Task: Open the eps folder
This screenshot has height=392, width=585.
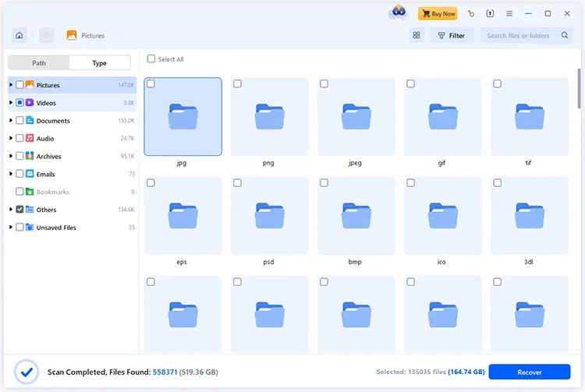Action: point(183,216)
